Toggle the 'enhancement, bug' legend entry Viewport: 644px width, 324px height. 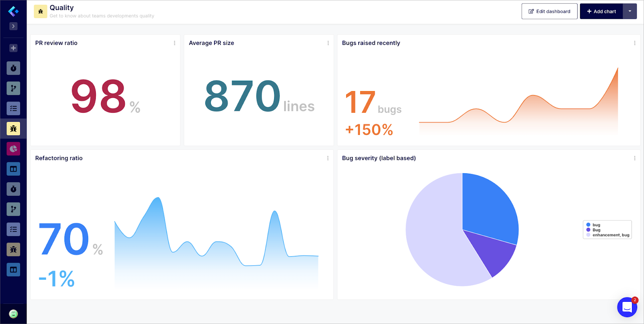pyautogui.click(x=610, y=235)
